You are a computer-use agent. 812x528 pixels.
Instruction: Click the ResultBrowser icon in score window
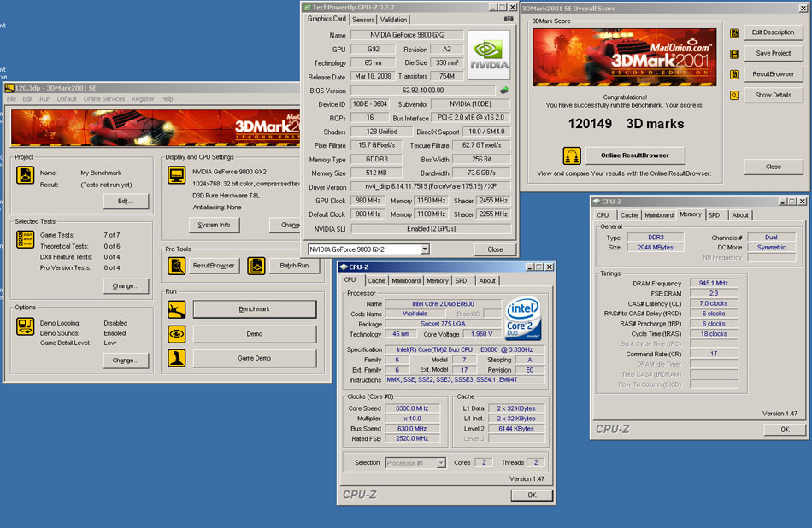coord(734,74)
